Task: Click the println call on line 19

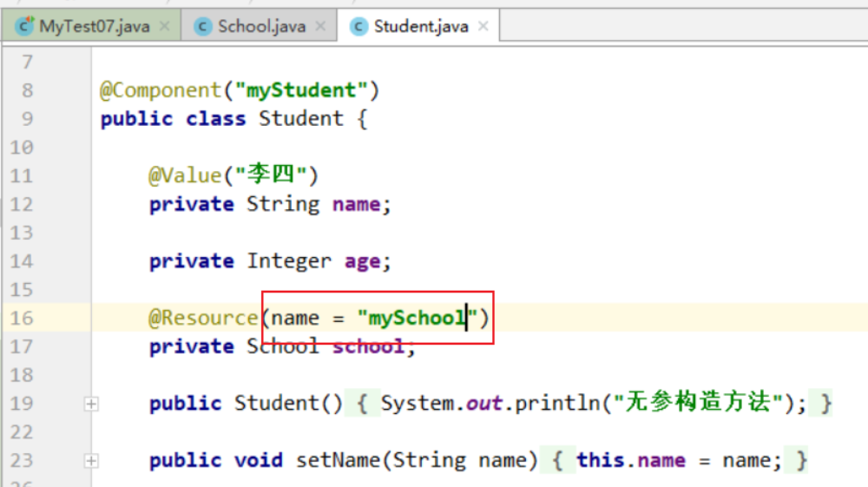Action: tap(557, 404)
